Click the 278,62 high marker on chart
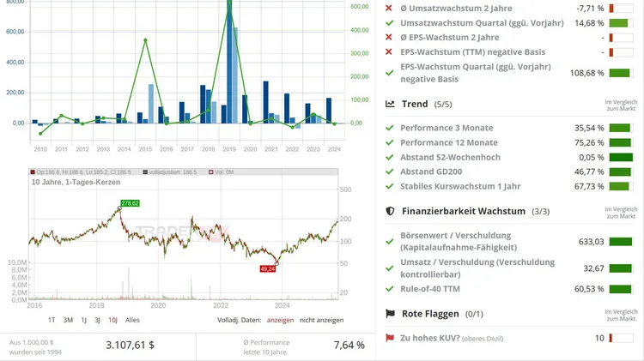The image size is (644, 361). [130, 203]
